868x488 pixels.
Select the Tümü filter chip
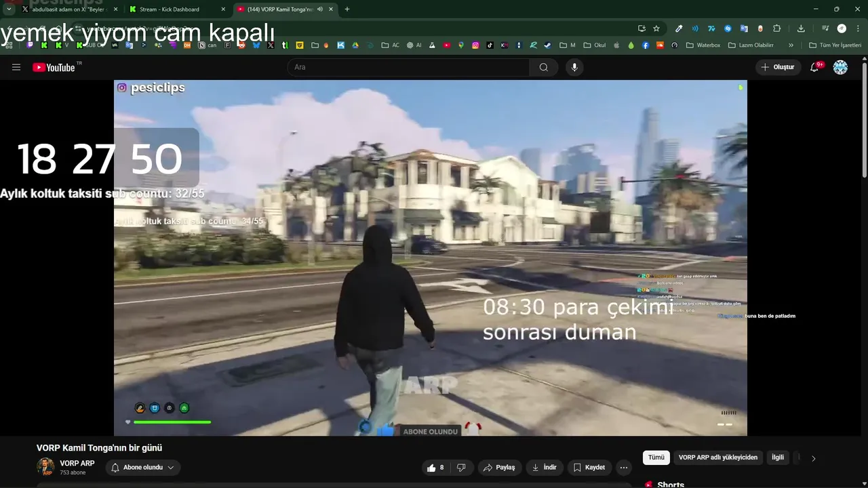(656, 457)
